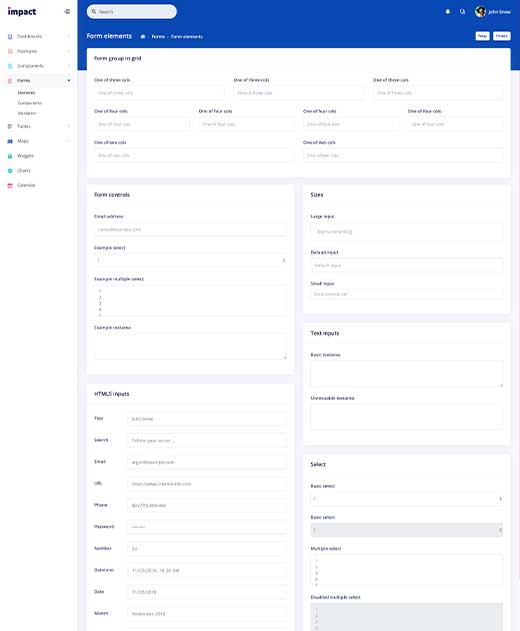Focus the first One of three cols input
The image size is (520, 631).
pyautogui.click(x=159, y=93)
